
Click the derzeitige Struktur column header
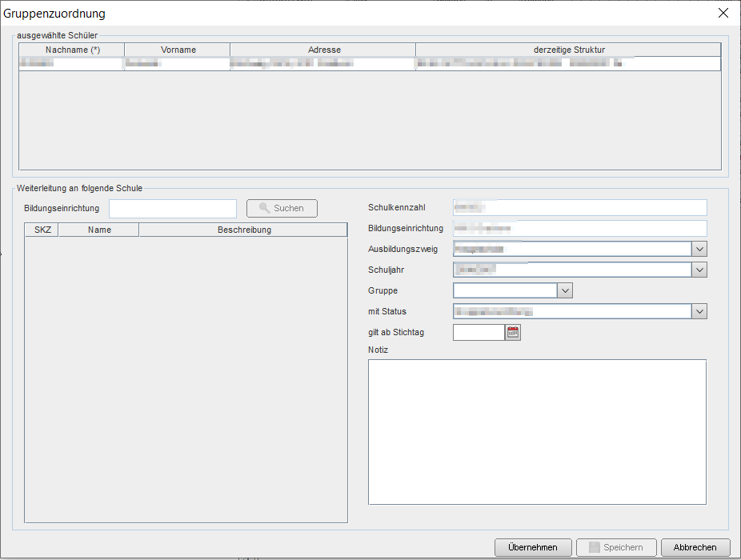click(568, 50)
